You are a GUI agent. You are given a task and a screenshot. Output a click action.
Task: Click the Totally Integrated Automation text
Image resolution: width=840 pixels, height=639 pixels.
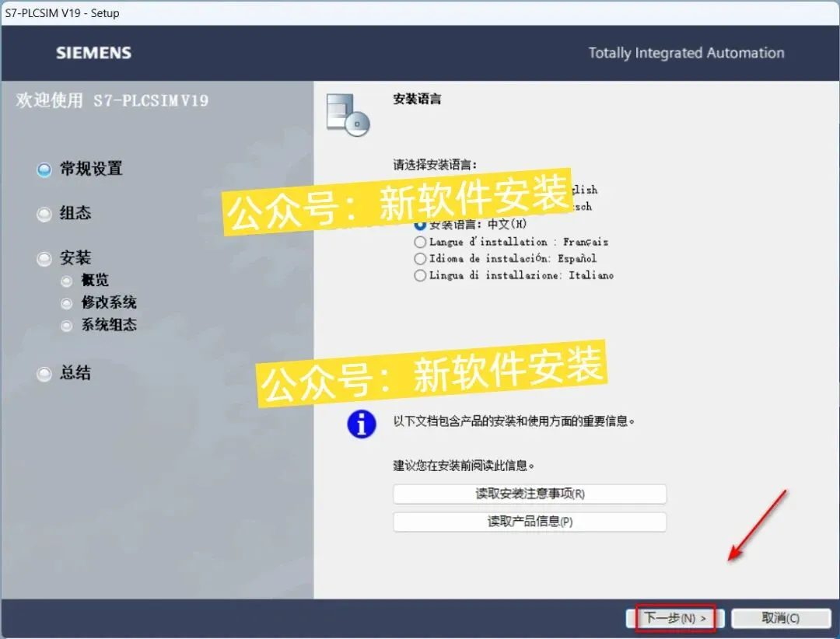coord(686,53)
